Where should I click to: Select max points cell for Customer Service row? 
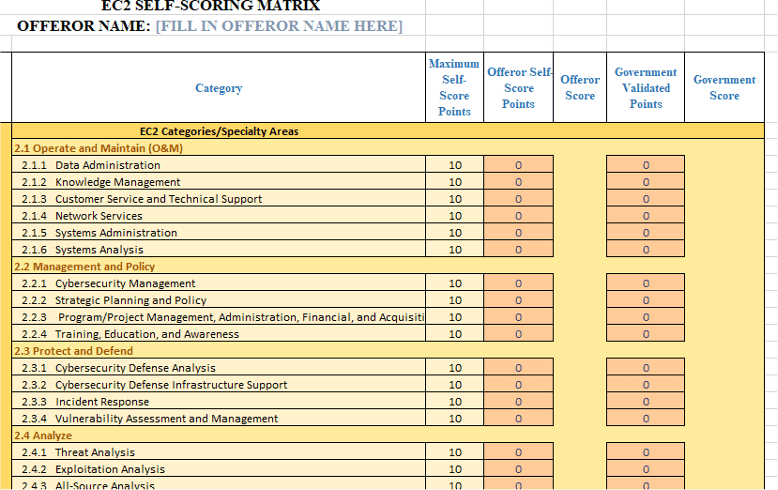(x=454, y=198)
